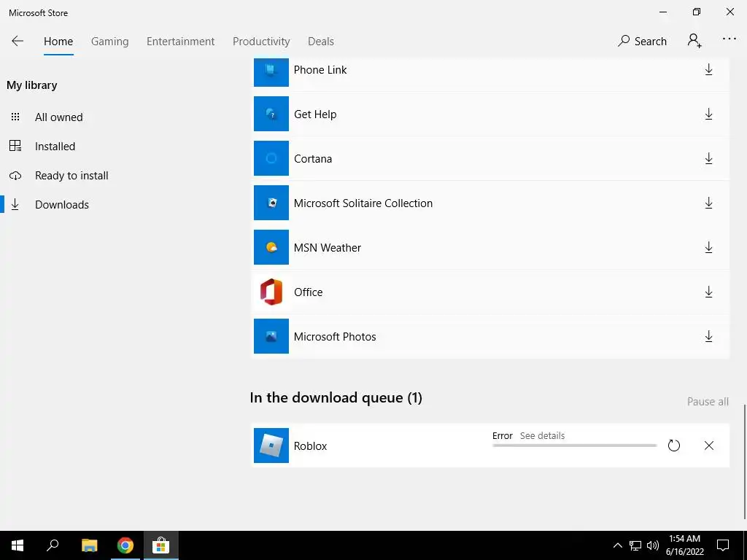The width and height of the screenshot is (747, 560).
Task: Click the Microsoft Photos name
Action: click(x=335, y=337)
